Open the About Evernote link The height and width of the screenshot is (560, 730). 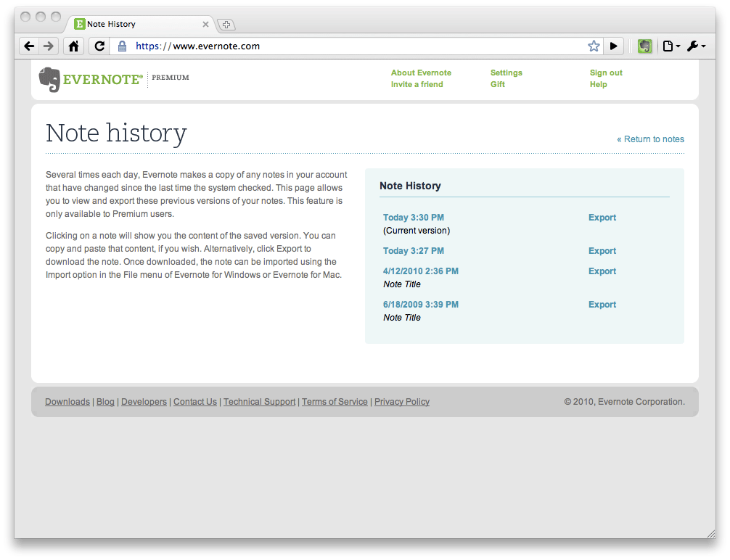pos(421,73)
